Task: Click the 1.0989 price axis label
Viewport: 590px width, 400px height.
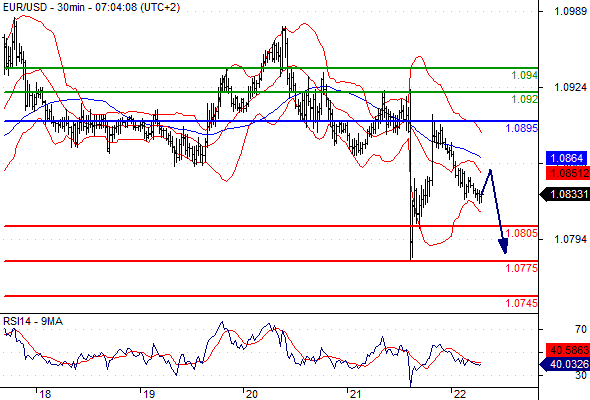Action: pos(570,12)
